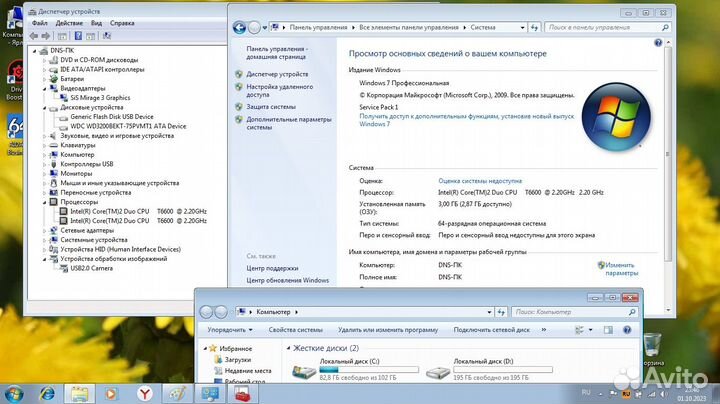This screenshot has width=720, height=404.
Task: Open Настройка удаленного доступа link
Action: click(280, 90)
